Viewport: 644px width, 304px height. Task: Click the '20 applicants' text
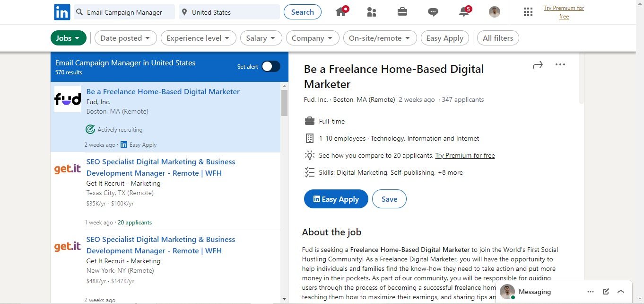[x=135, y=222]
